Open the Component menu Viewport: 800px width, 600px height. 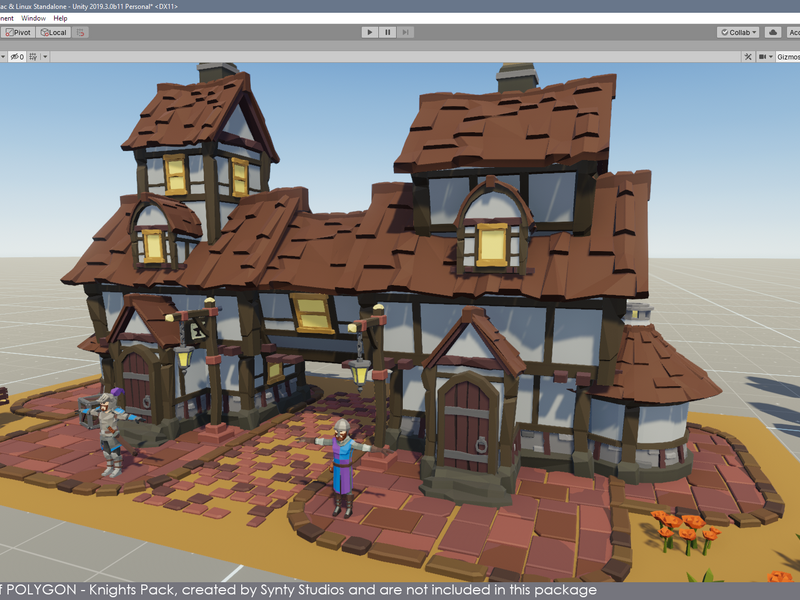6,18
